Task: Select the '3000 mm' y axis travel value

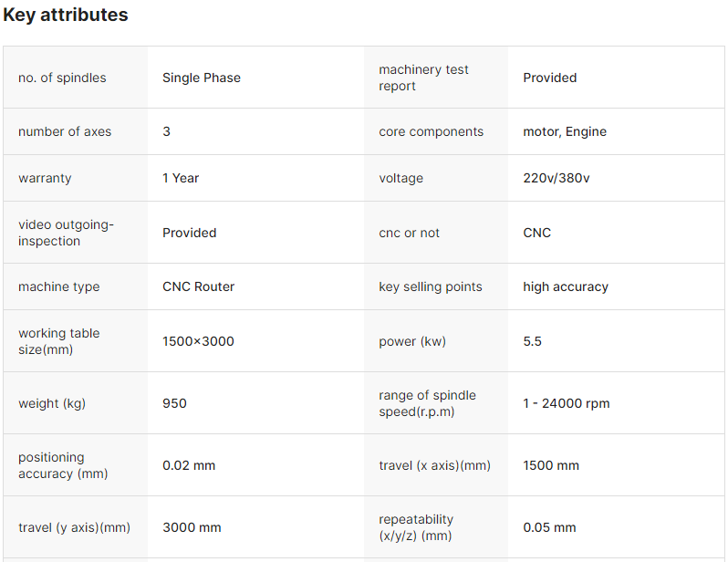Action: pos(192,527)
